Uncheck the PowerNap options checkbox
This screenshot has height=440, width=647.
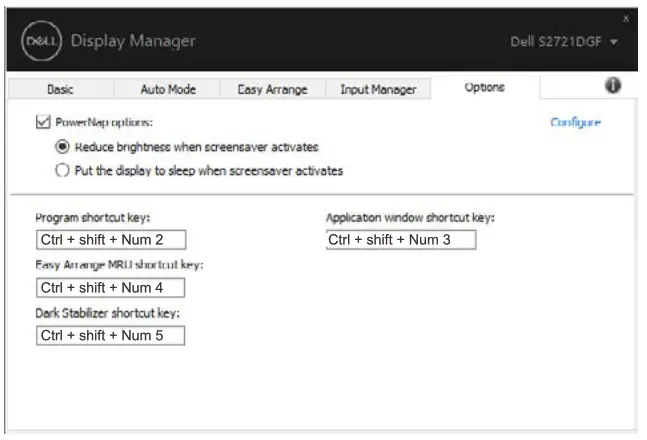click(43, 122)
